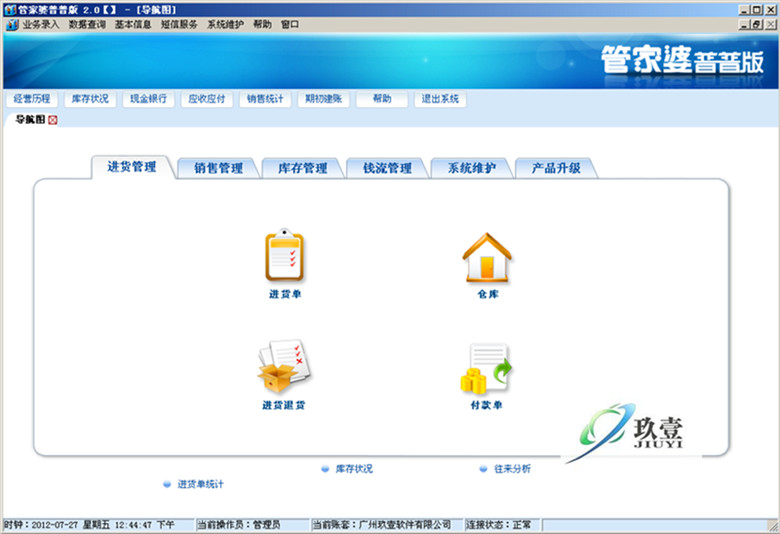780x534 pixels.
Task: Minimize the inner 导航图 child window
Action: point(745,24)
